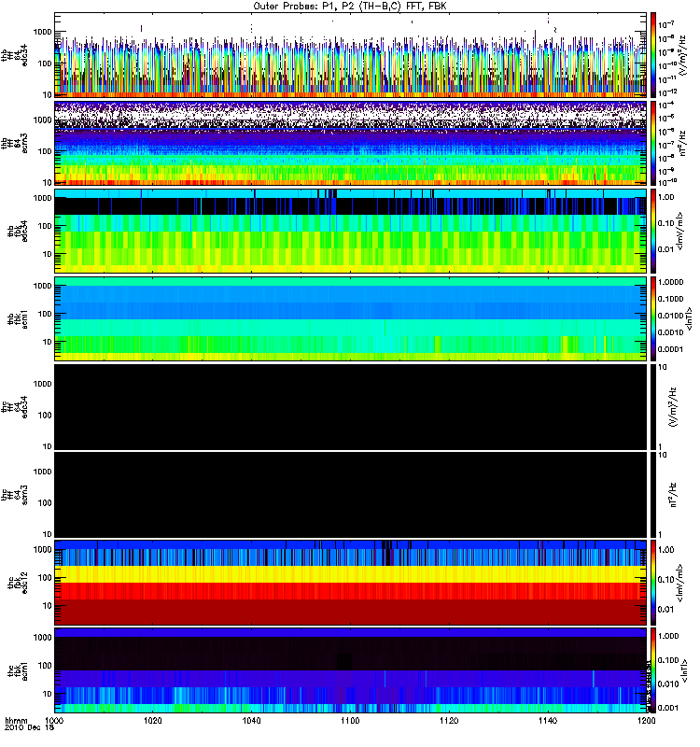Image resolution: width=700 pixels, height=747 pixels.
Task: Click the thb fff scm3 magnetic spectrogram panel
Action: (351, 143)
